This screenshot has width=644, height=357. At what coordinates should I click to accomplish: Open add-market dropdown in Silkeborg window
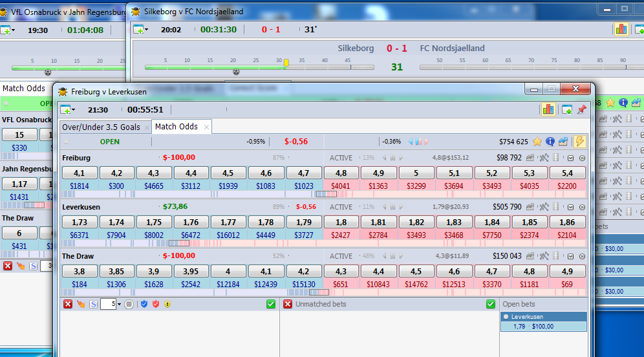pyautogui.click(x=140, y=29)
